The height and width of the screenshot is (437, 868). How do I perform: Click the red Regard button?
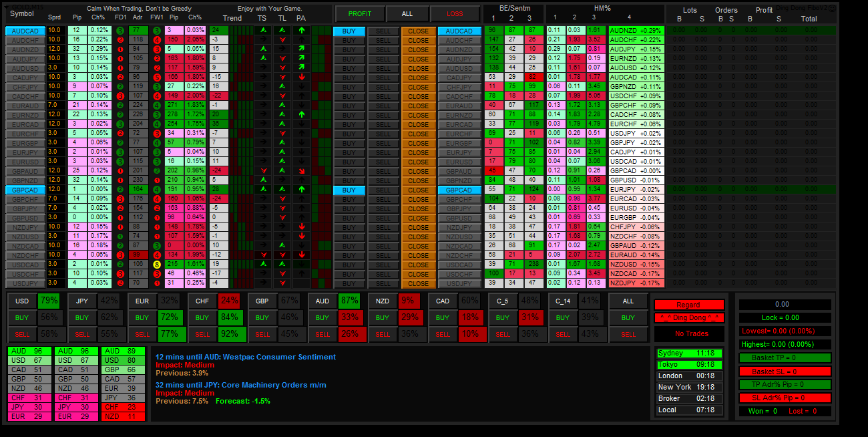click(x=689, y=305)
